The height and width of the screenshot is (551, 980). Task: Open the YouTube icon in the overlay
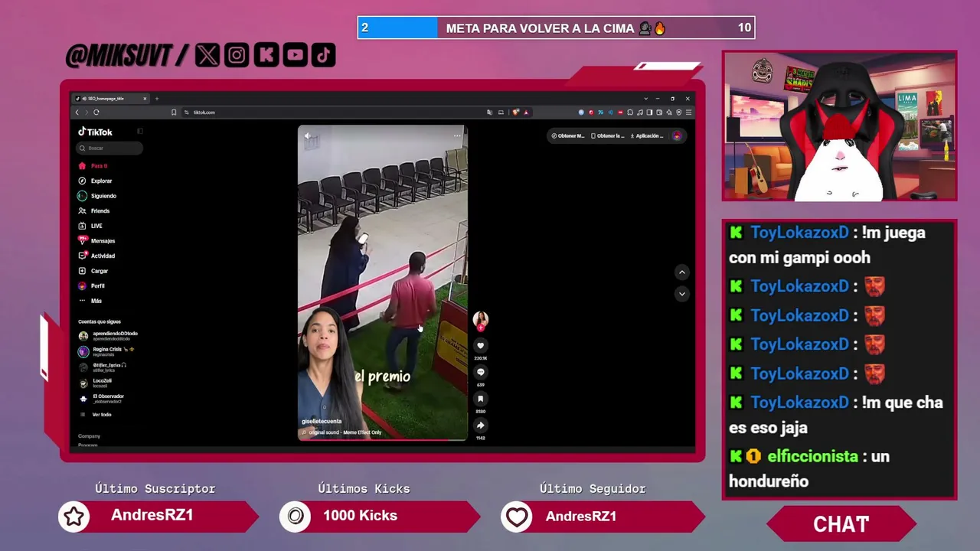pos(295,55)
